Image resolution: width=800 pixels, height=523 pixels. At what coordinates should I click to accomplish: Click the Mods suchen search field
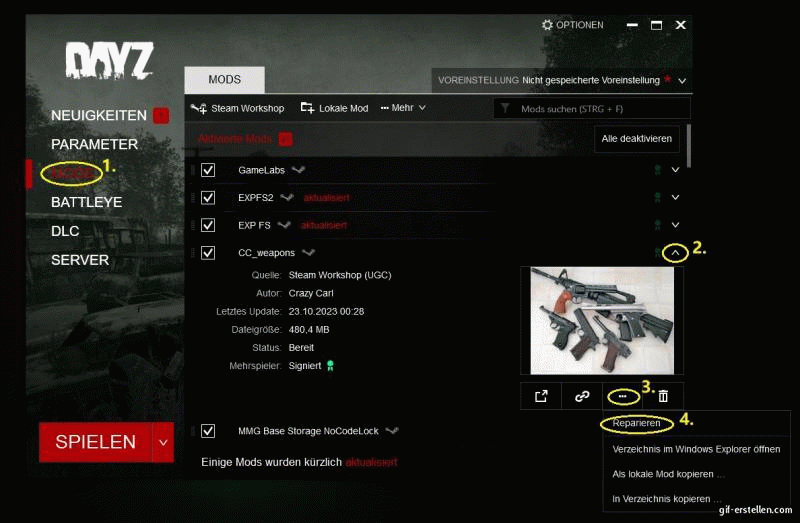tap(592, 109)
